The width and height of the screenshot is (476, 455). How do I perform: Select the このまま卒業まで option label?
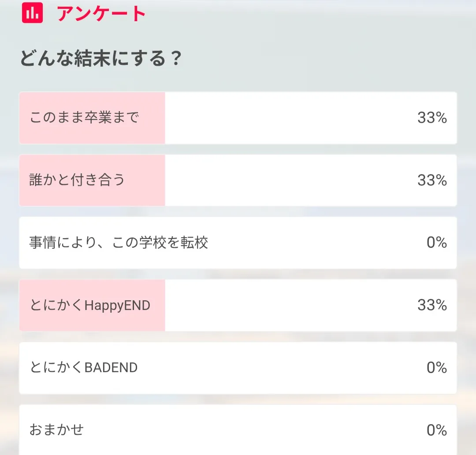coord(84,118)
